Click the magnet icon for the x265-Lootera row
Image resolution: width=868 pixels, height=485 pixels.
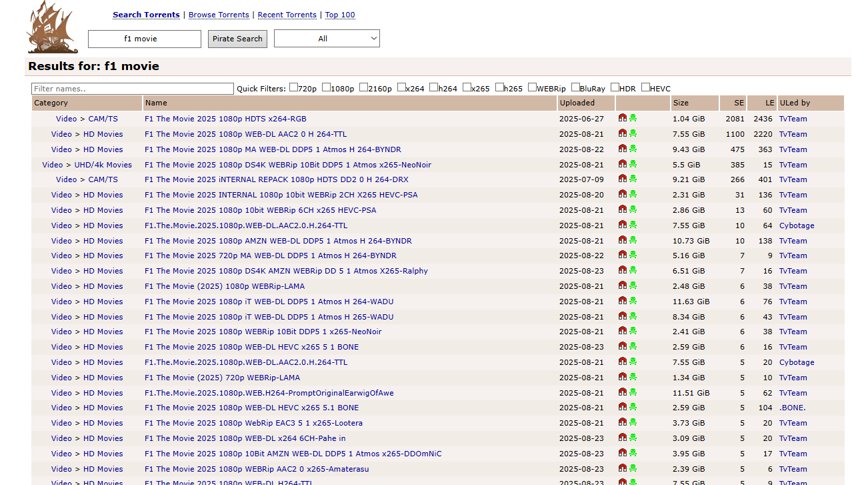coord(623,422)
